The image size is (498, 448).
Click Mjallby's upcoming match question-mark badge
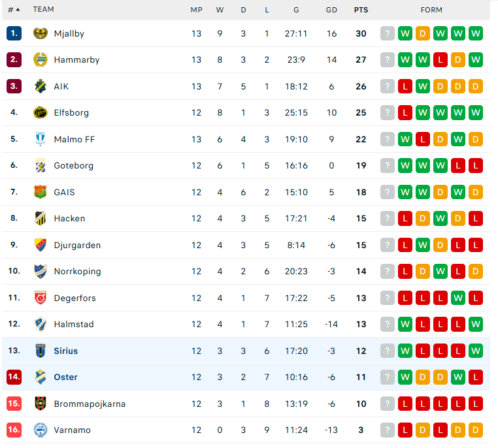388,33
